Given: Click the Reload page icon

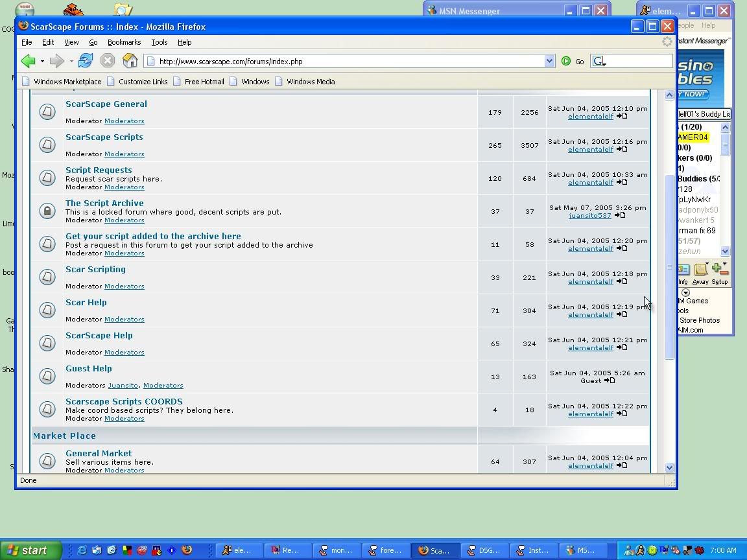Looking at the screenshot, I should 85,61.
